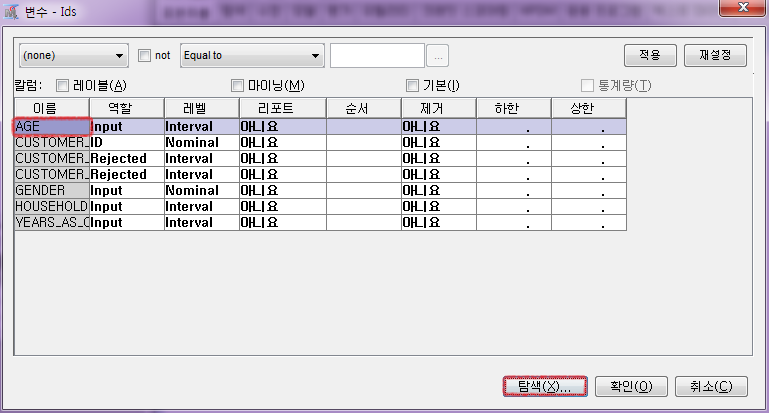The height and width of the screenshot is (413, 769).
Task: Sort by the 레벨 column header
Action: (202, 108)
